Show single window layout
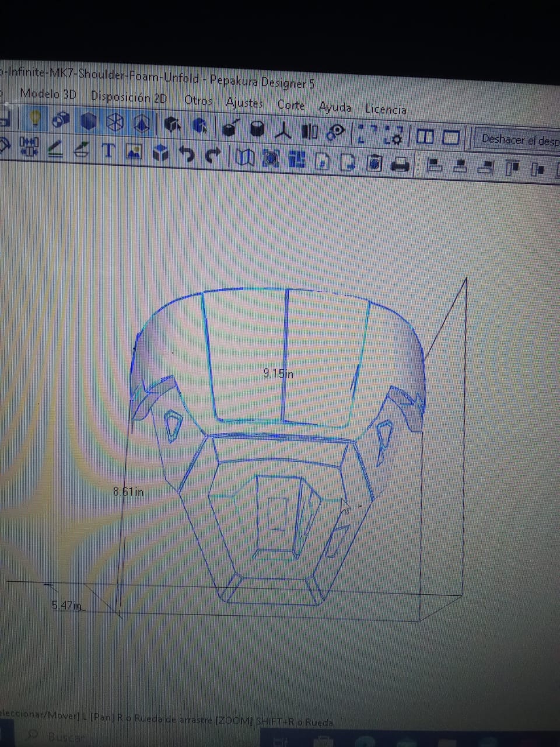560x747 pixels. [451, 138]
